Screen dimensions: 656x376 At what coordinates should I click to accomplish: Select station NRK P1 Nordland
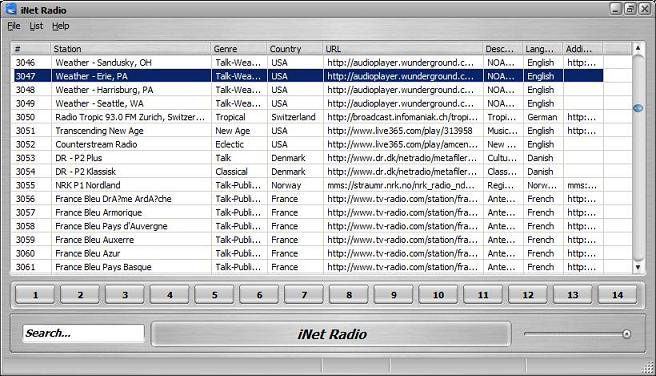click(88, 185)
